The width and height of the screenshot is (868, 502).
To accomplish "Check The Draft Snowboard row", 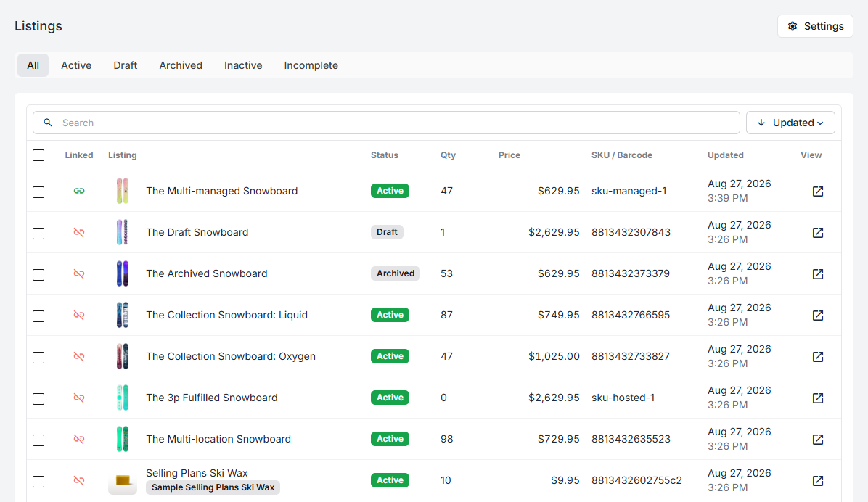I will point(38,234).
